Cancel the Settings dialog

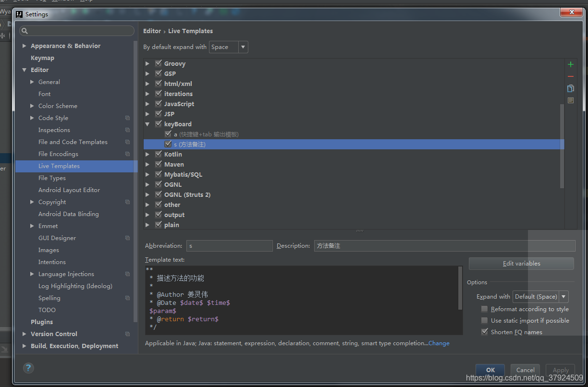(525, 370)
